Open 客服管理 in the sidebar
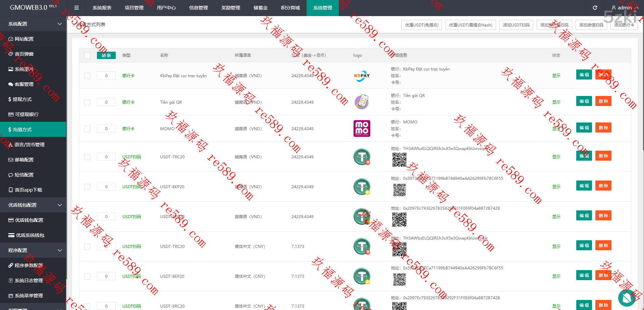 pyautogui.click(x=24, y=84)
